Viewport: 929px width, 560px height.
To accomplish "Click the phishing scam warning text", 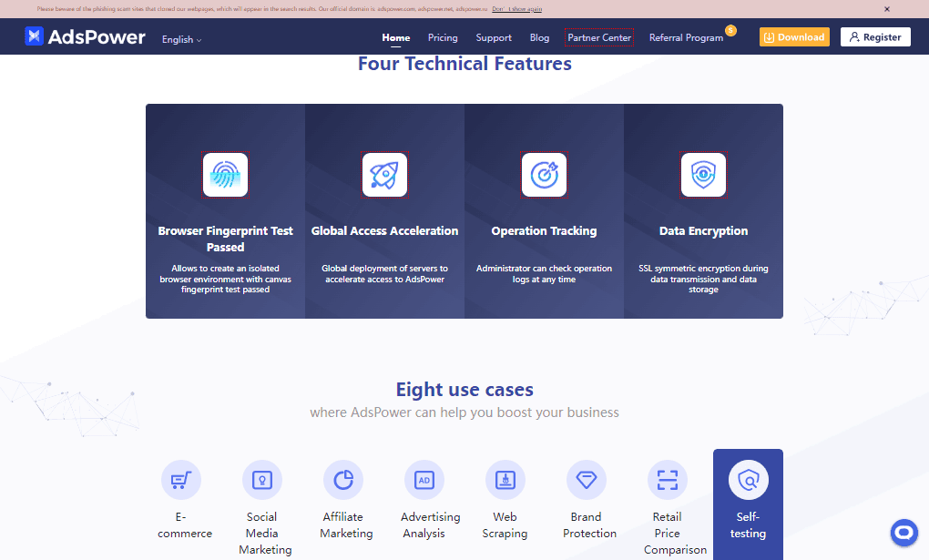I will (262, 9).
